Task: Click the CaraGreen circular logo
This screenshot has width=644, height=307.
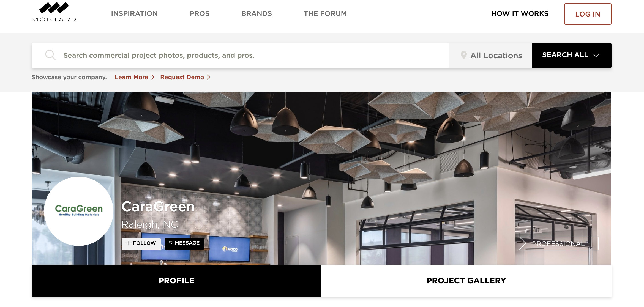Action: click(x=79, y=211)
